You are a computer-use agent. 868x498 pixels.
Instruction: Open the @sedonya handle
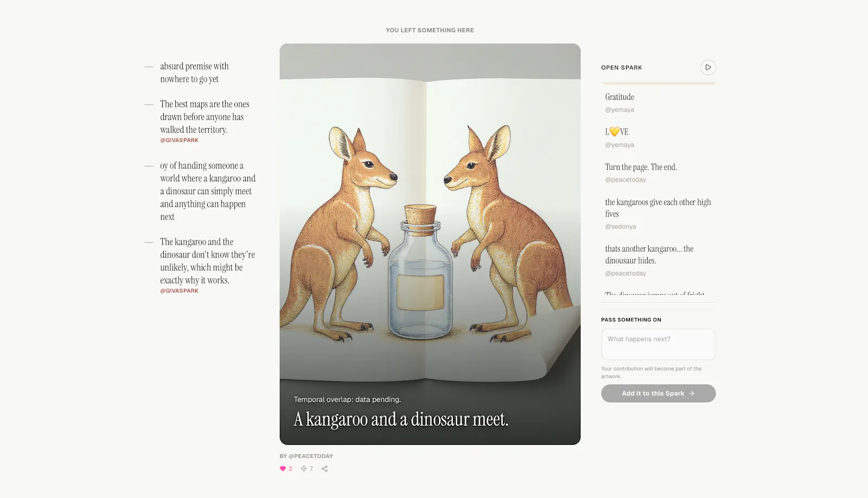(621, 227)
